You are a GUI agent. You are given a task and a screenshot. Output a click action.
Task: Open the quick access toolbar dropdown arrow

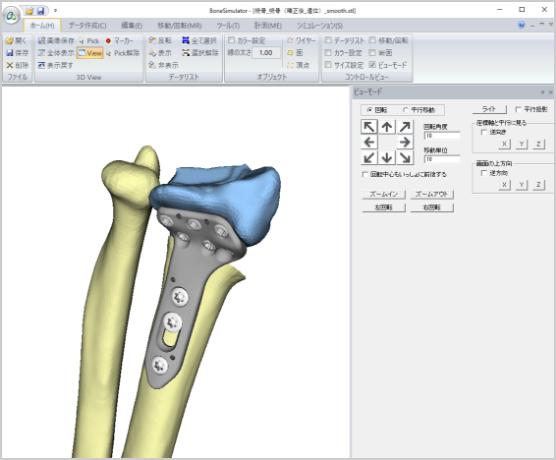(x=55, y=11)
